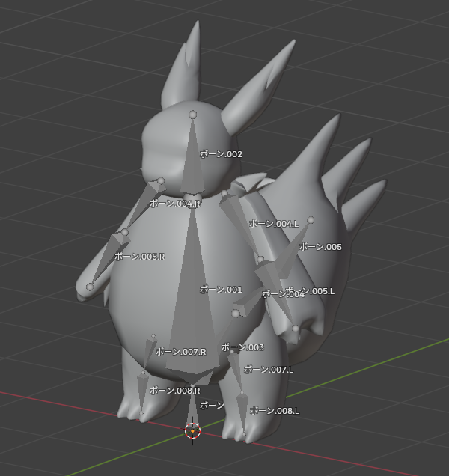The image size is (449, 476).
Task: Click the ボーン.004.R shoulder bone label
Action: 174,204
